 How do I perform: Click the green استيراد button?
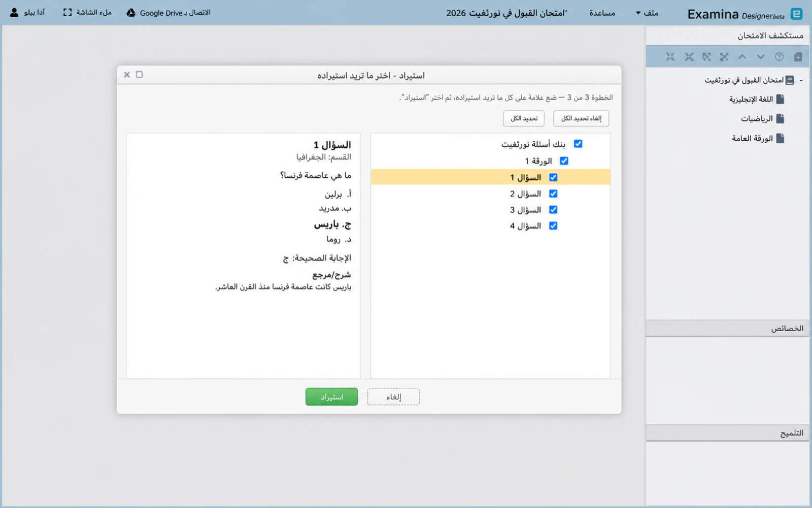click(331, 397)
